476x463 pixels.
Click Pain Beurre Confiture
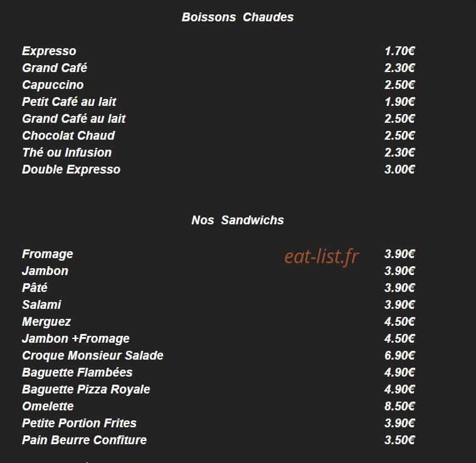(84, 440)
